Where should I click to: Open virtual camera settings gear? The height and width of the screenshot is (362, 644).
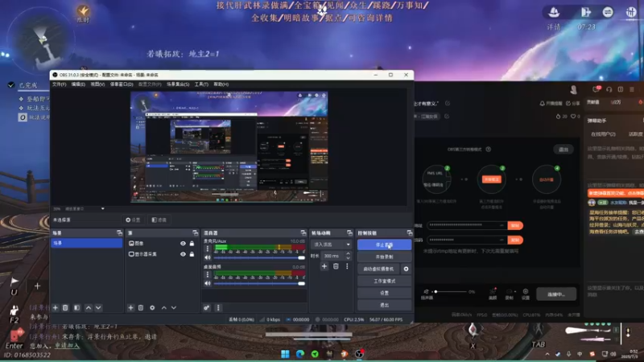point(406,269)
